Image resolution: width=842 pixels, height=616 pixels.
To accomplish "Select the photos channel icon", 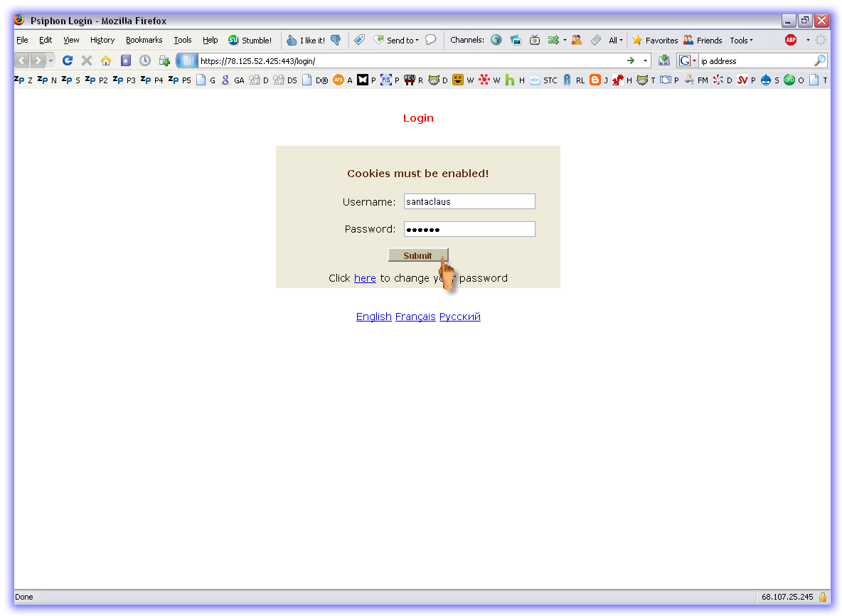I will (516, 40).
